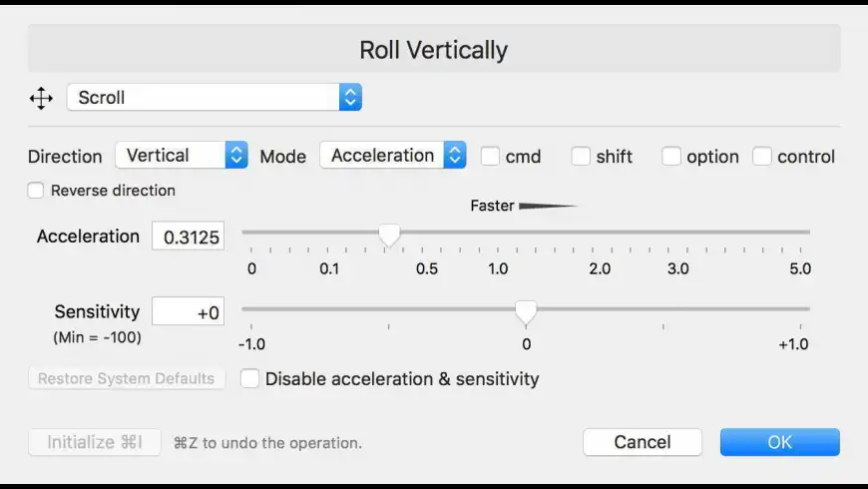
Task: Toggle the control modifier checkbox
Action: [761, 156]
